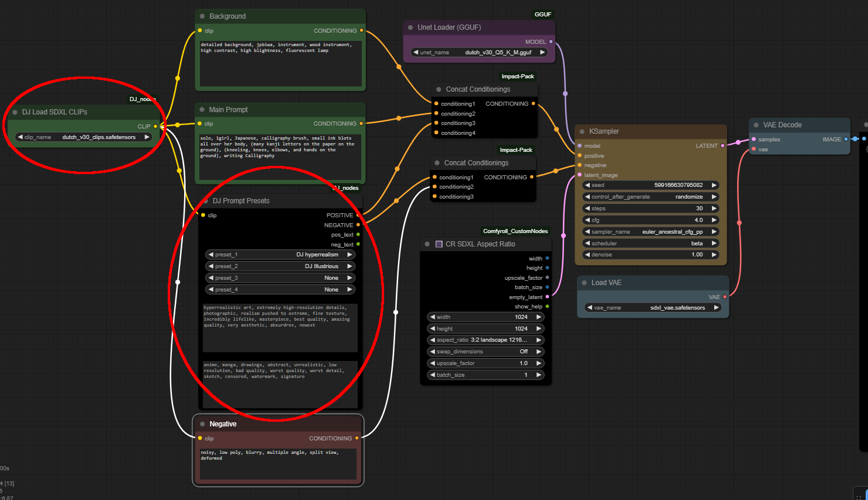The height and width of the screenshot is (500, 868).
Task: Click the Main Prompt text box
Action: [x=281, y=157]
